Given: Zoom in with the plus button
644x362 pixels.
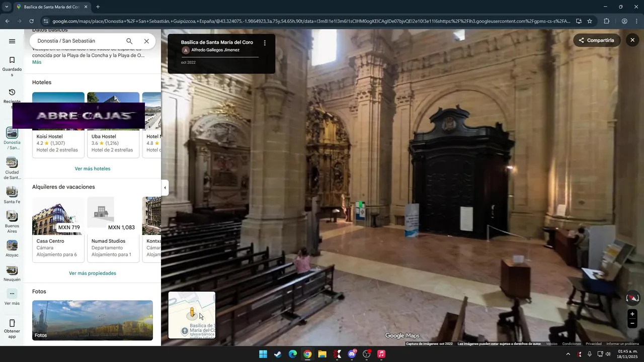Looking at the screenshot, I should coord(632,314).
